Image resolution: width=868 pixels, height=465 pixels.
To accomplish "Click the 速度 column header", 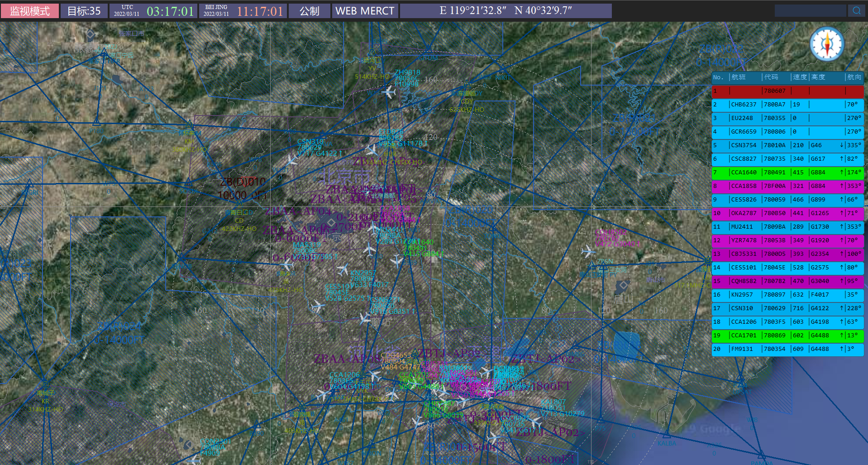I will 800,77.
